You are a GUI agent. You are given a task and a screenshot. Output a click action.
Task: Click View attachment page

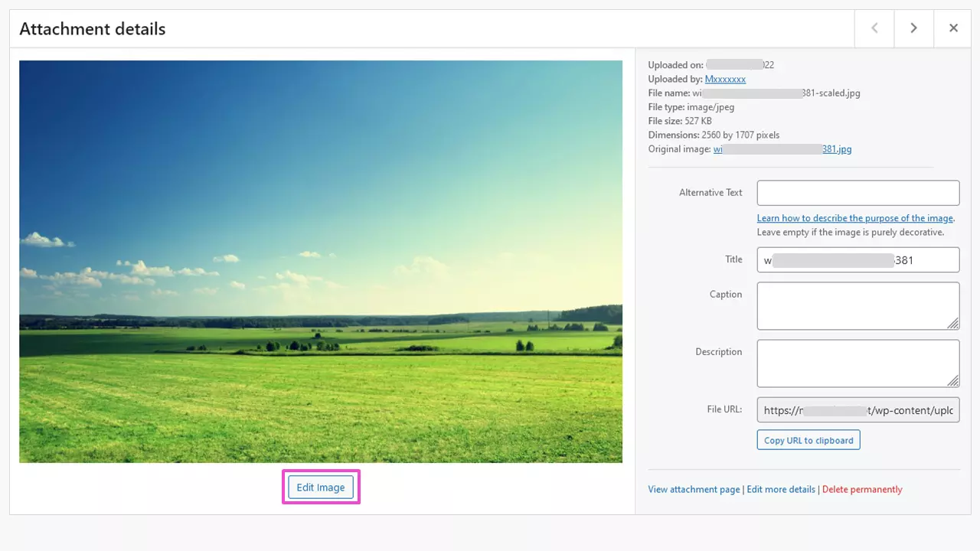point(693,489)
